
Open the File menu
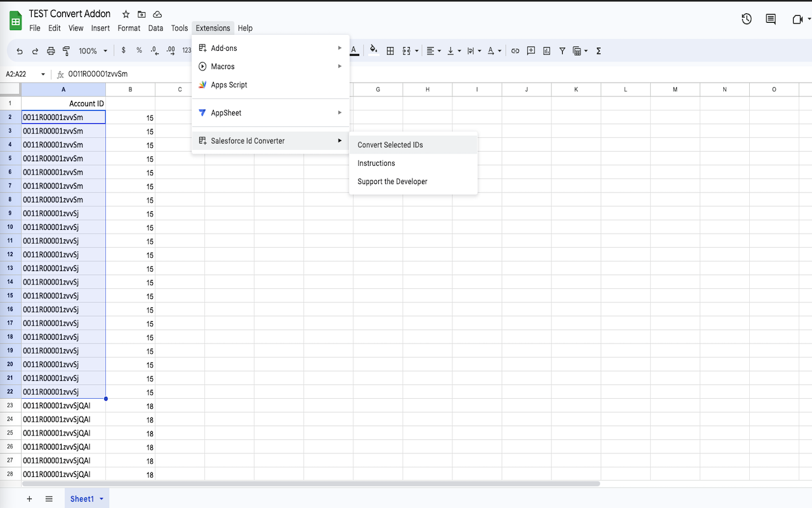tap(35, 28)
